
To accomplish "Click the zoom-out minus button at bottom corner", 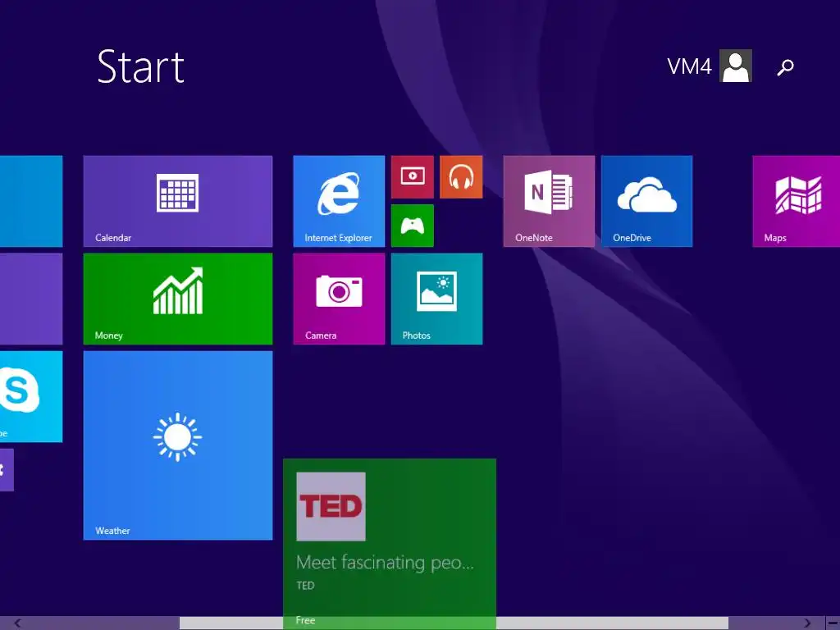I will [833, 623].
